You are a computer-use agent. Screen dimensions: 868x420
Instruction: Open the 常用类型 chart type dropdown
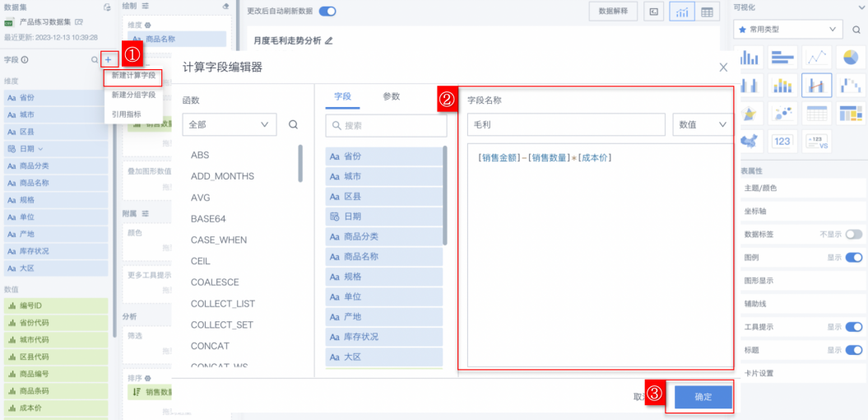[x=787, y=30]
